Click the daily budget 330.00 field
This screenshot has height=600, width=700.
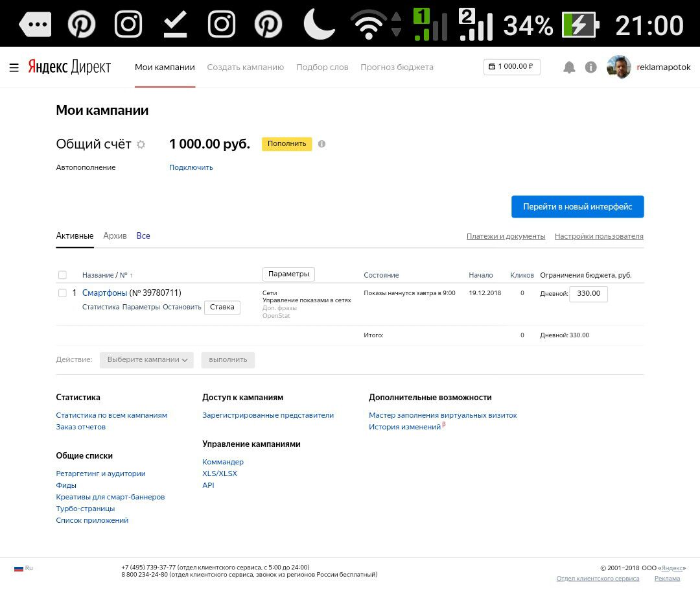point(588,294)
